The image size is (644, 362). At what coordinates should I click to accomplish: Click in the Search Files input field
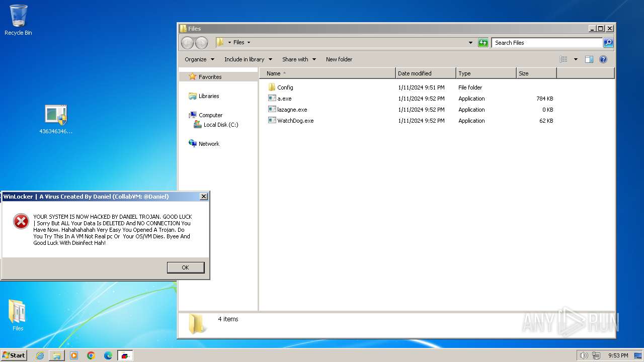(547, 43)
